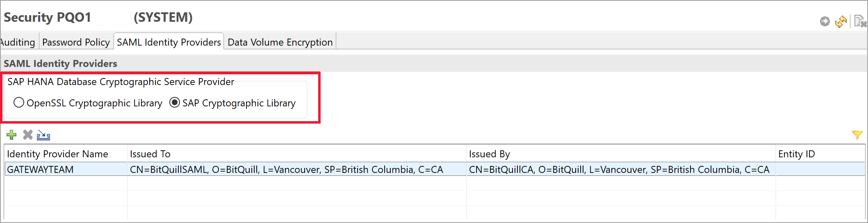The image size is (868, 223).
Task: Add a new SAML identity provider
Action: pos(11,135)
